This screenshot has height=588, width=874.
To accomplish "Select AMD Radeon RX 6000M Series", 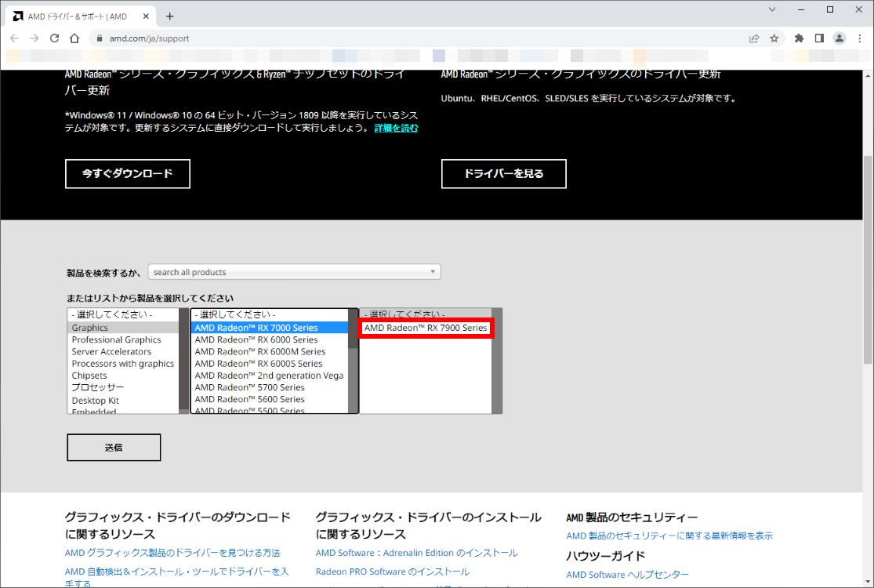I will click(x=270, y=352).
